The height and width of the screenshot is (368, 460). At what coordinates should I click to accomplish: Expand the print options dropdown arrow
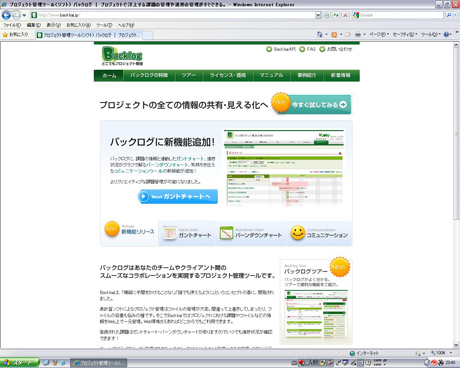point(364,34)
